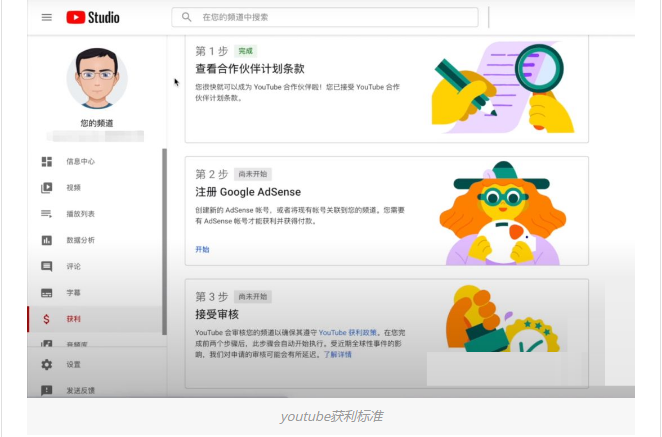
Task: Click the 查看合作伙伴计划条款 heading
Action: 250,69
